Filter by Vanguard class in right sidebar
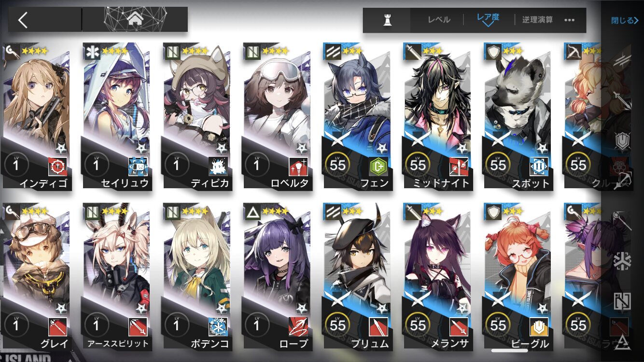 (623, 60)
